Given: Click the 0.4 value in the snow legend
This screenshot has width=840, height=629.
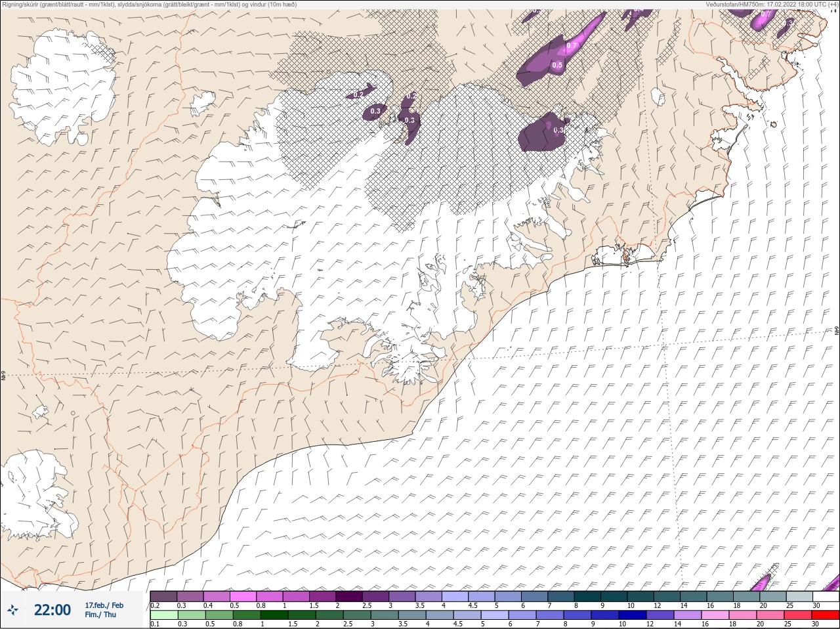Looking at the screenshot, I should coord(208,605).
